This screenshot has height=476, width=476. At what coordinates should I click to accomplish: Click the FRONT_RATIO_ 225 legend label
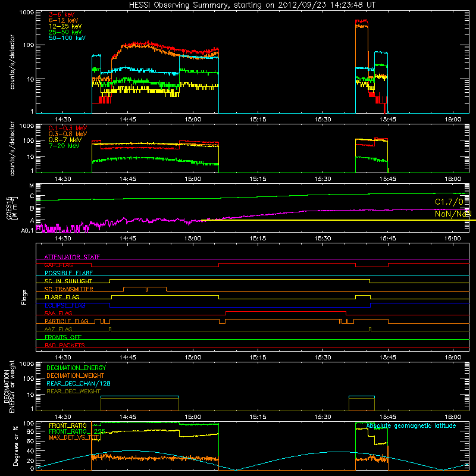pyautogui.click(x=77, y=431)
